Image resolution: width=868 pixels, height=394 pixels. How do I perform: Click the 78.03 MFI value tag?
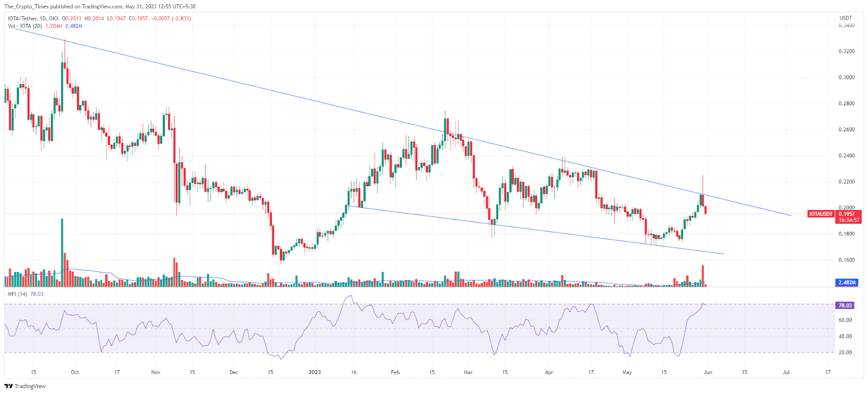click(x=845, y=305)
